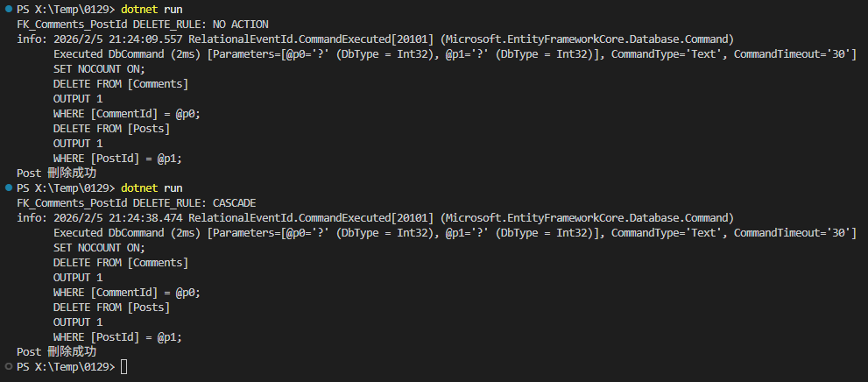Image resolution: width=868 pixels, height=382 pixels.
Task: Click the "NO ACTION" delete rule text
Action: point(237,24)
